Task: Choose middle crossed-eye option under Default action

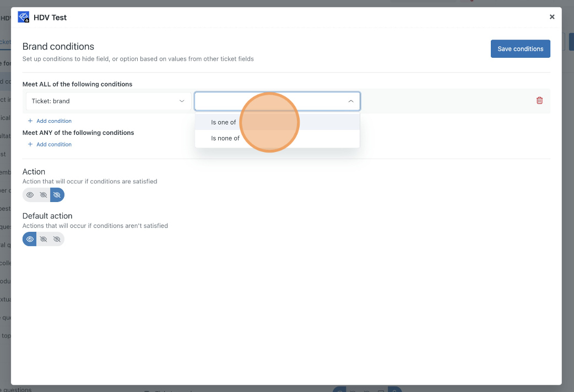Action: tap(44, 239)
